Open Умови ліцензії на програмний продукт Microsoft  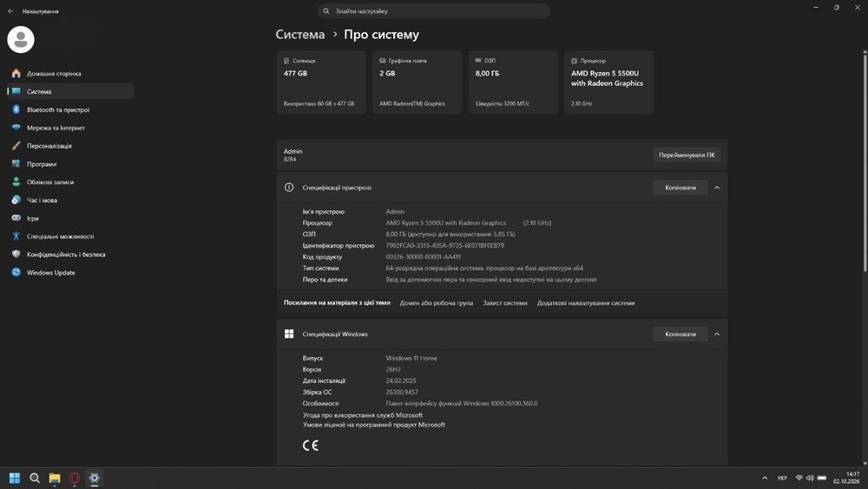pos(373,425)
